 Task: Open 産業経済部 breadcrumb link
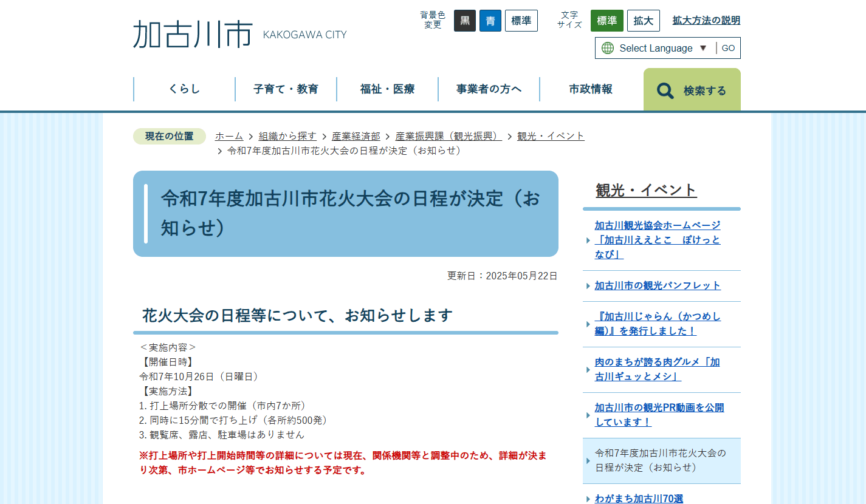click(356, 136)
